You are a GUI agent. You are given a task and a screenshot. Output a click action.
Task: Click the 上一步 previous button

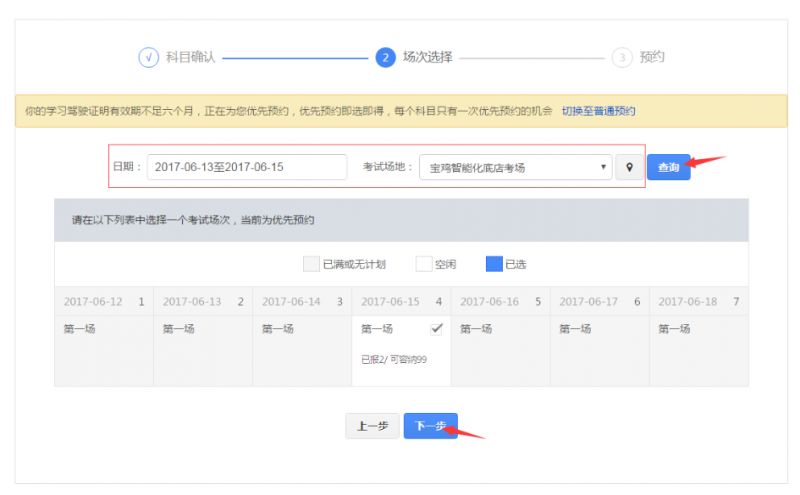(x=372, y=425)
